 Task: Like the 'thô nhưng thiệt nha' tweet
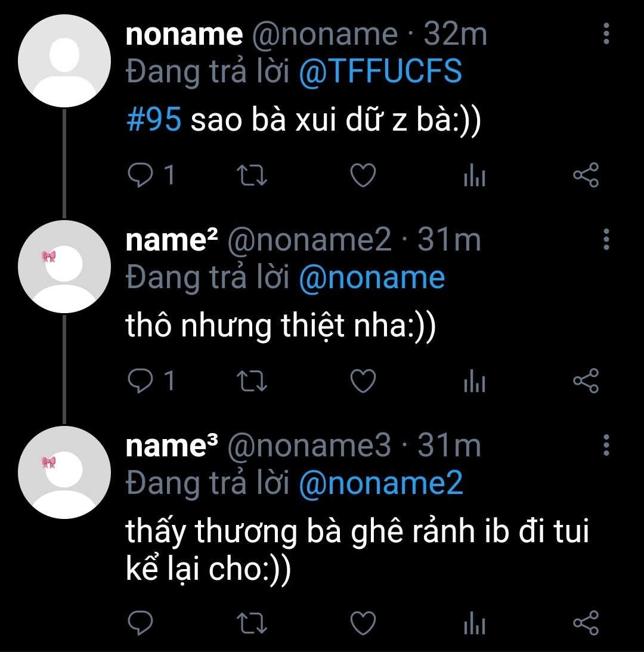tap(363, 381)
